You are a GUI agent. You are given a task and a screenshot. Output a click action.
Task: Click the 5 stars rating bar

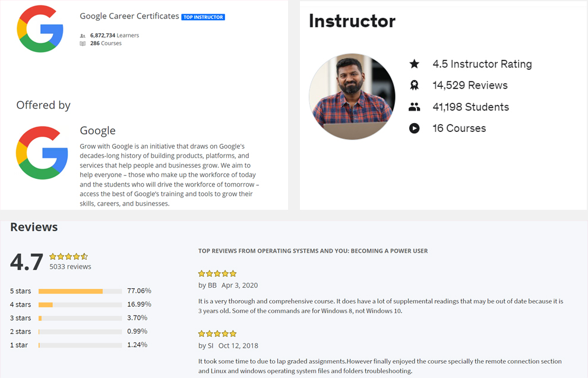coord(80,291)
